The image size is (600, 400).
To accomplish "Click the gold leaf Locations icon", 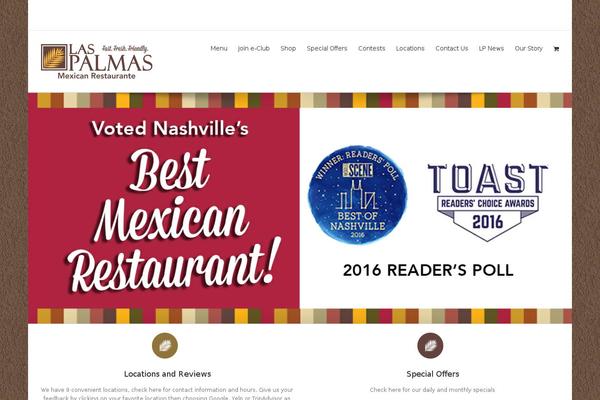I will [x=165, y=345].
